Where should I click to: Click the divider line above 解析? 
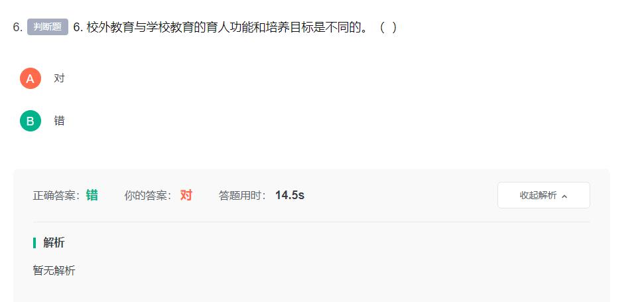[311, 222]
